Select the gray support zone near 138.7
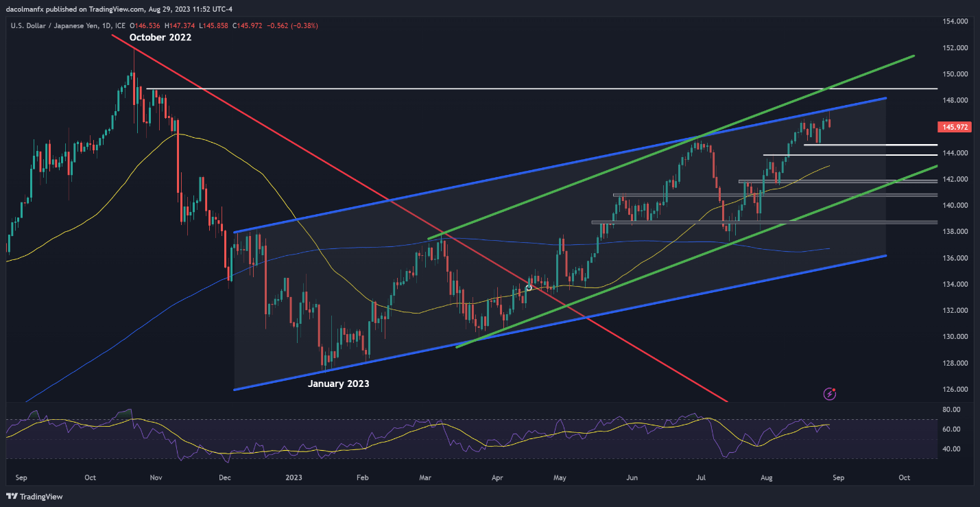980x507 pixels. (765, 222)
